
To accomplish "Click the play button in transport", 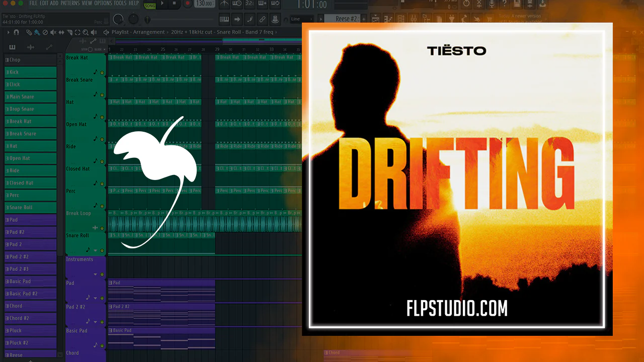I will (x=162, y=4).
